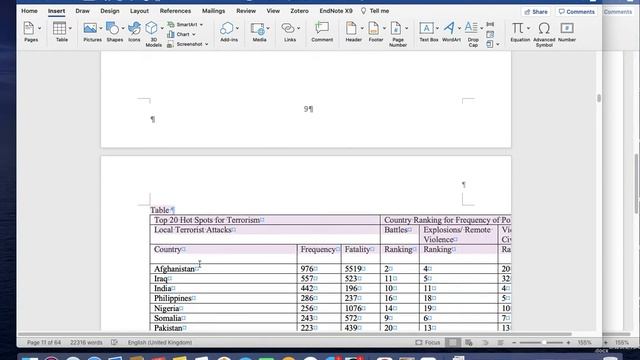Screen dimensions: 640x360
Task: Click the Table grid icon
Action: [59, 29]
